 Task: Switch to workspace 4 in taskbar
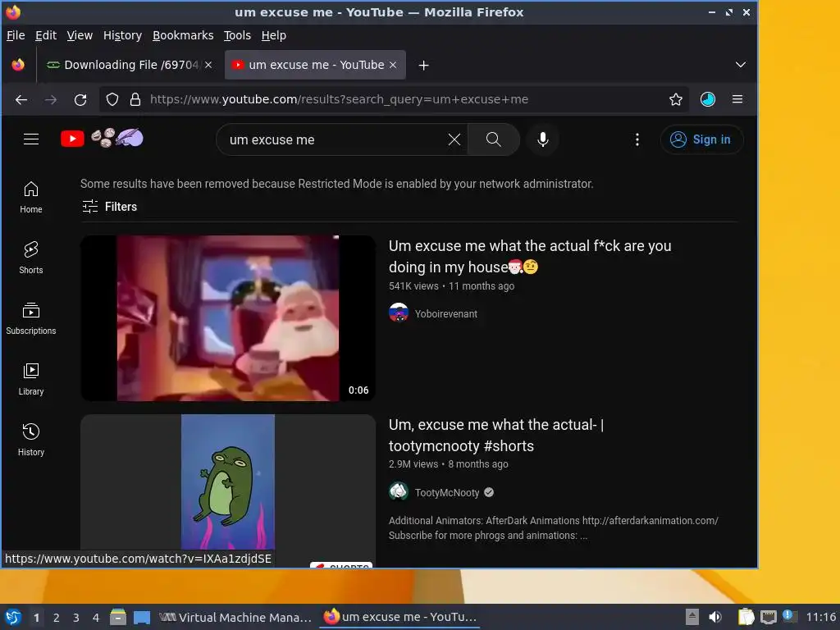96,618
